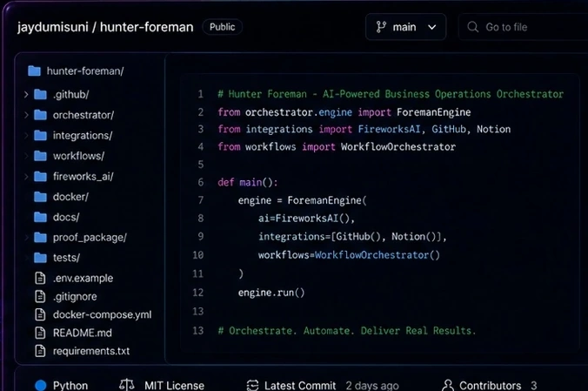
Task: Open the main branch dropdown
Action: tap(405, 27)
